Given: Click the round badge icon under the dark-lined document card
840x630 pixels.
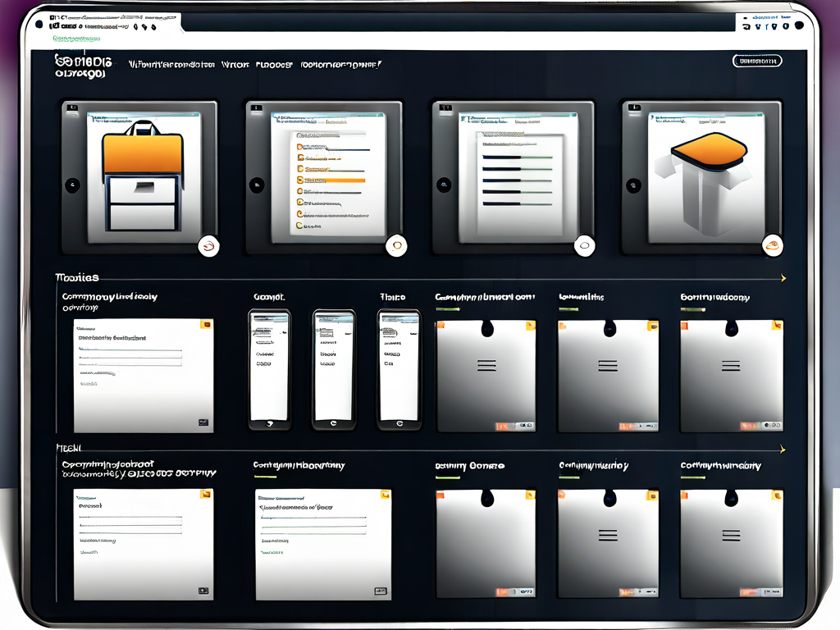Looking at the screenshot, I should coord(584,244).
